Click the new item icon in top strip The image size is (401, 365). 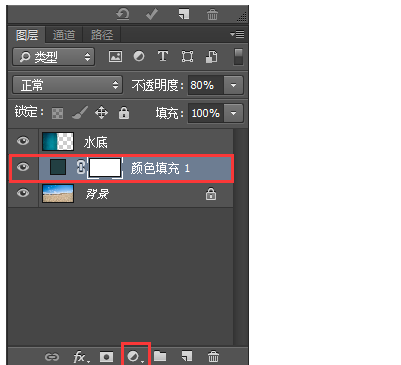[x=184, y=14]
